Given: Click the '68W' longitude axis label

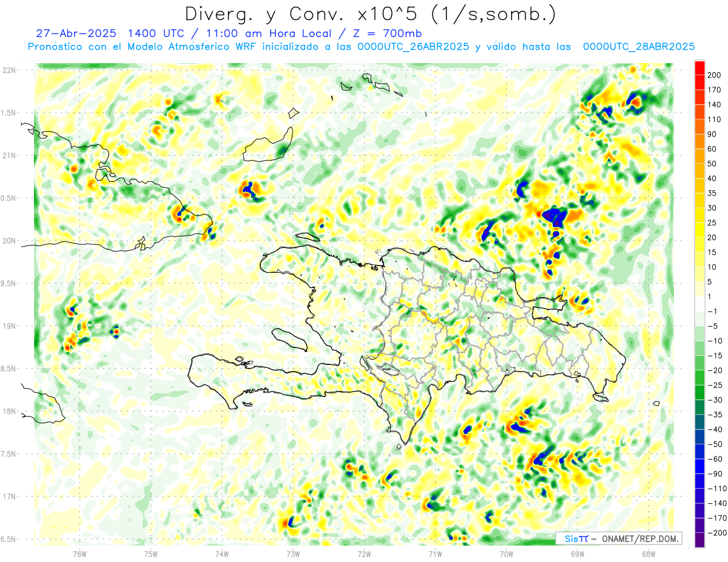Looking at the screenshot, I should 648,554.
